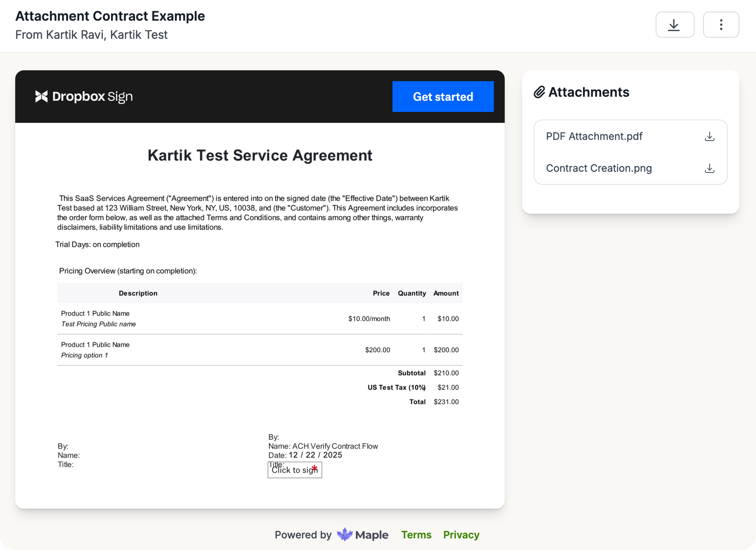Click the $10.00/month price cell
The height and width of the screenshot is (550, 756).
click(x=369, y=318)
